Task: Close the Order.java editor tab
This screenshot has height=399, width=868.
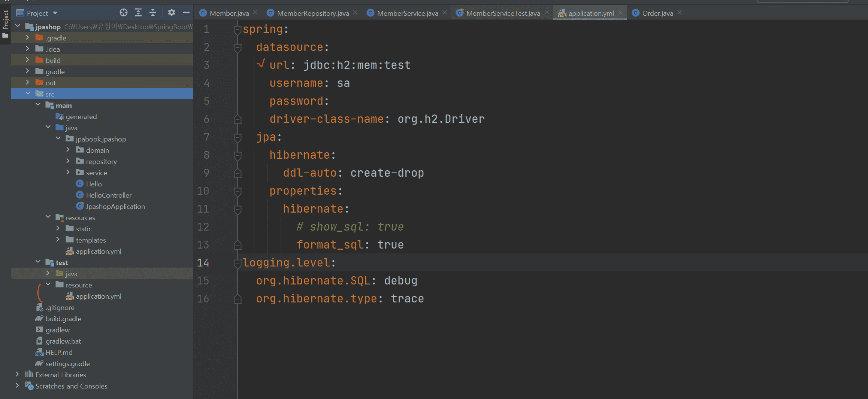Action: point(680,13)
